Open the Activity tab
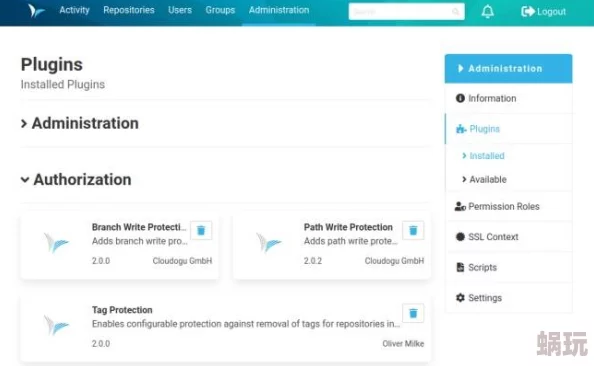This screenshot has height=366, width=594. [74, 10]
